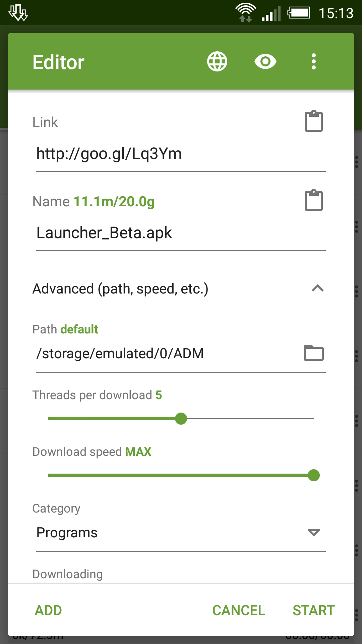Set maximum download speed using the speed slider

pos(314,475)
